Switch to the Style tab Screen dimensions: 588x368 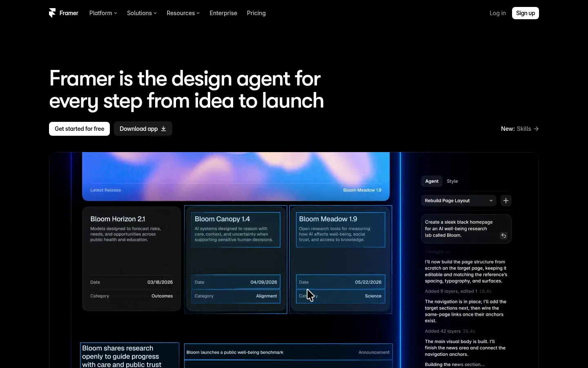coord(452,181)
